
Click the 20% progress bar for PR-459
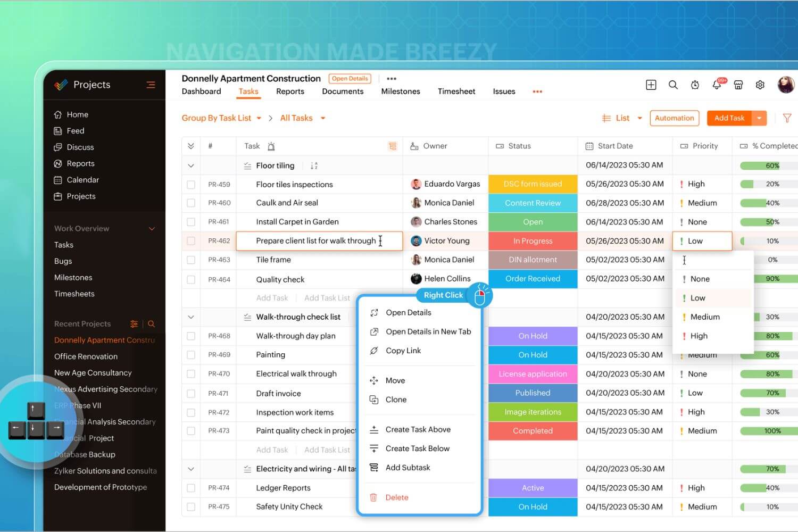tap(769, 184)
